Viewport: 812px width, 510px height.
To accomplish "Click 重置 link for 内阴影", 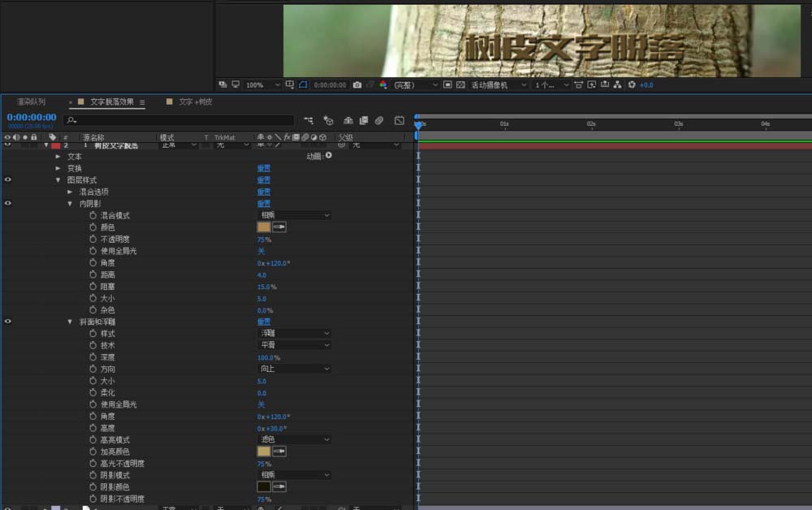I will tap(264, 204).
